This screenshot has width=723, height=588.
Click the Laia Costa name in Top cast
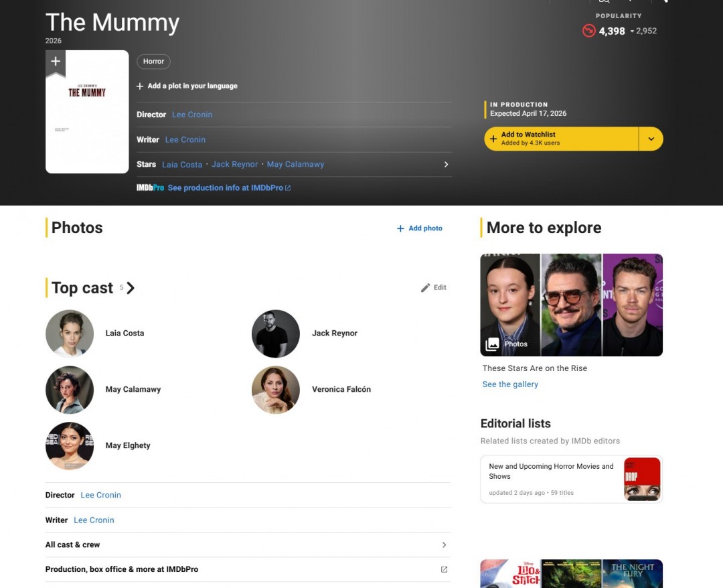125,333
